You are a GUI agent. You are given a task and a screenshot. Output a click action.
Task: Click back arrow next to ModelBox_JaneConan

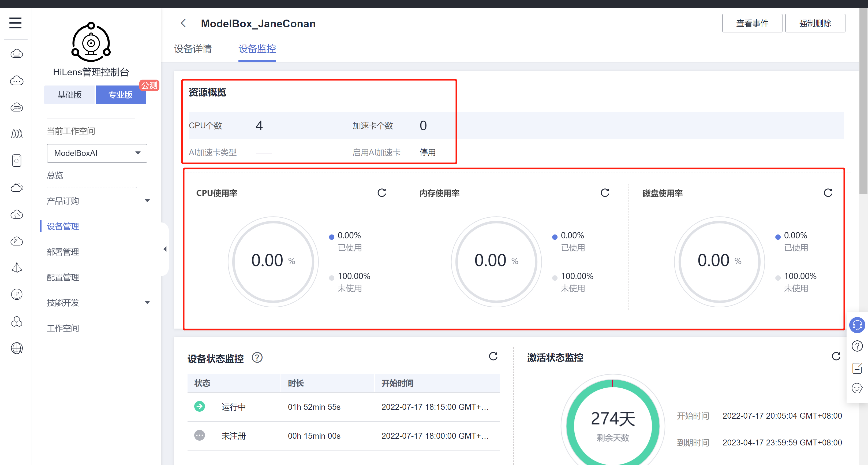click(x=183, y=23)
